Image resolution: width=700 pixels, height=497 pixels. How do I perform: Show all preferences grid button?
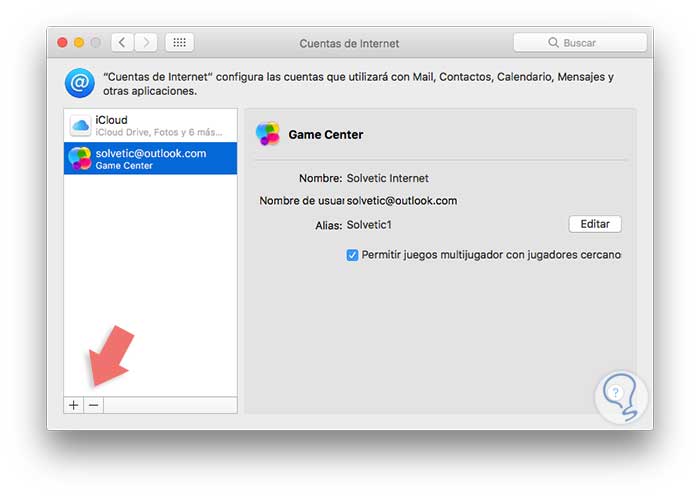point(180,43)
